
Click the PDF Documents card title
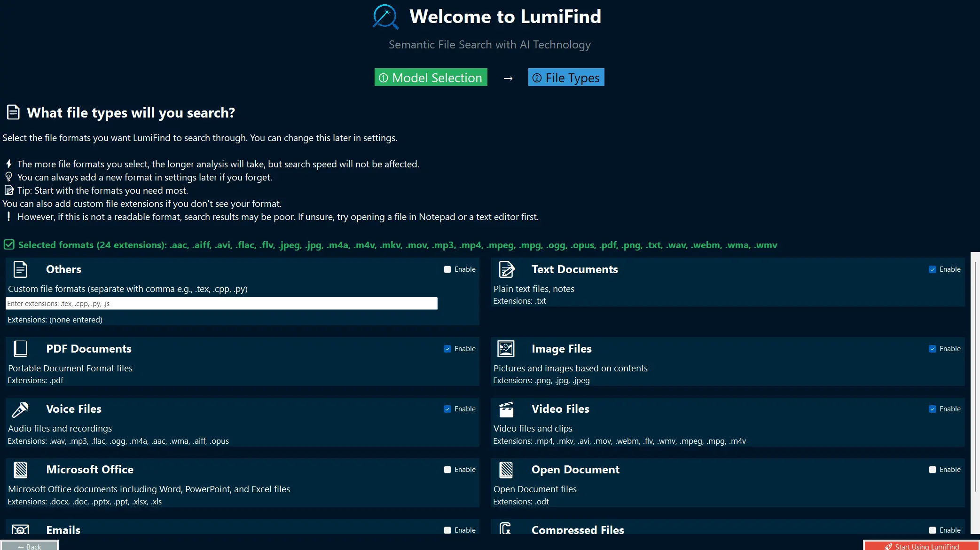coord(89,349)
